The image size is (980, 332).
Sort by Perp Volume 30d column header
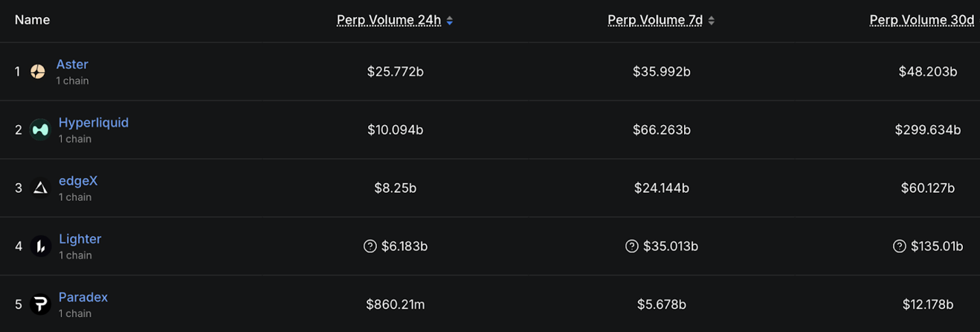(x=922, y=20)
